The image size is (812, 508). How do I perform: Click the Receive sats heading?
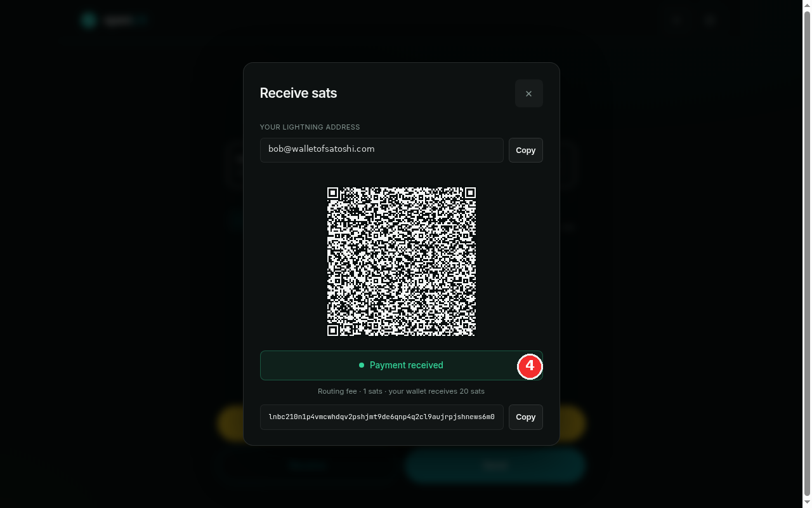[298, 93]
